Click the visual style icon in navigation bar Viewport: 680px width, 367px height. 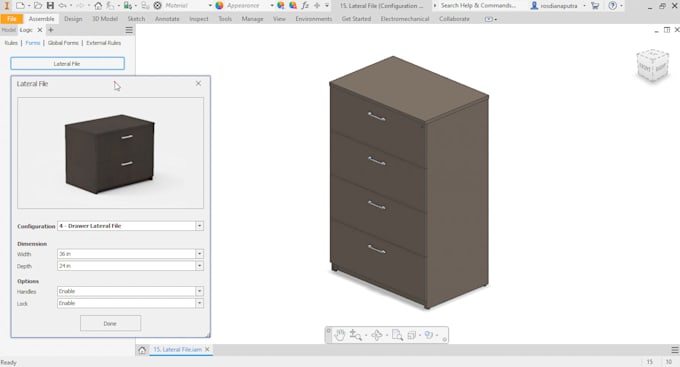[x=429, y=335]
